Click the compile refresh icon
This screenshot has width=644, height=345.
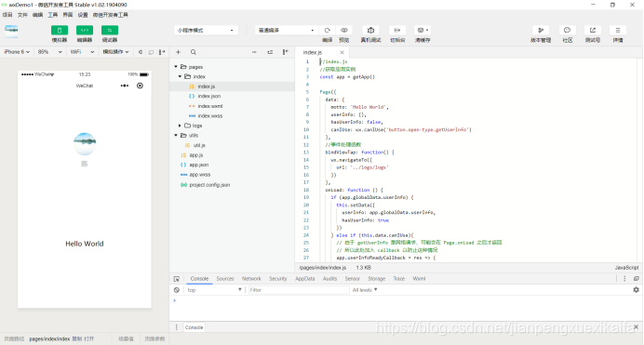(x=328, y=31)
